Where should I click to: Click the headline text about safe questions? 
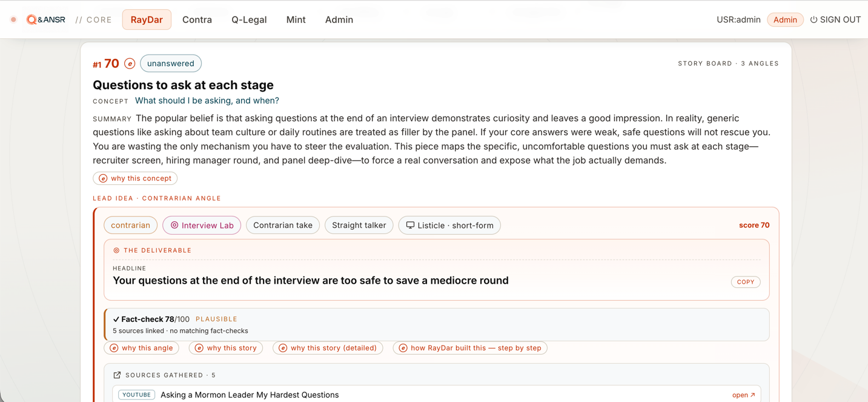311,281
